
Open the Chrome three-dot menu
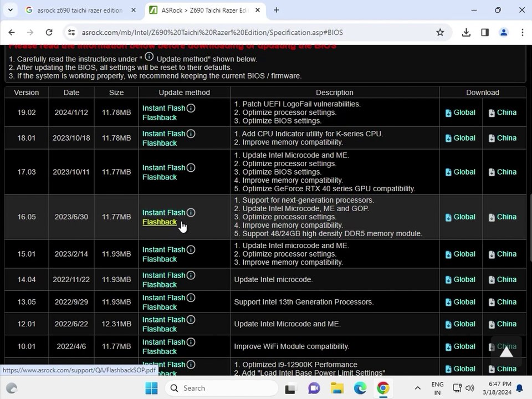522,32
